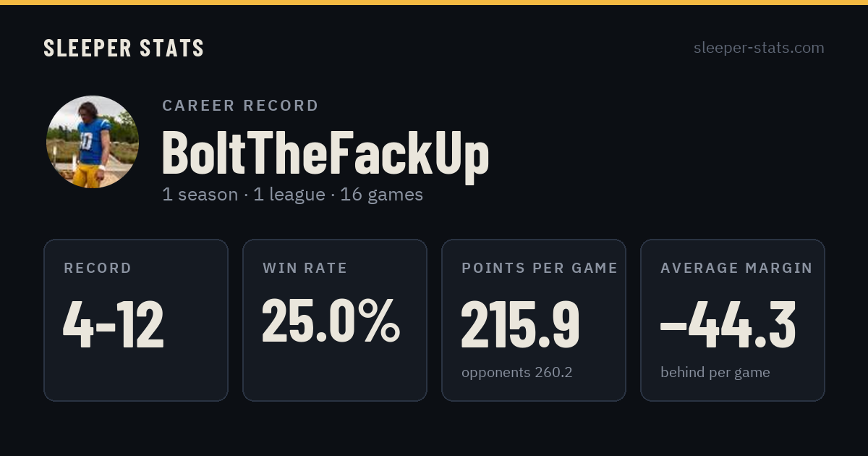868x456 pixels.
Task: Click the AVERAGE MARGIN card label
Action: (x=736, y=268)
